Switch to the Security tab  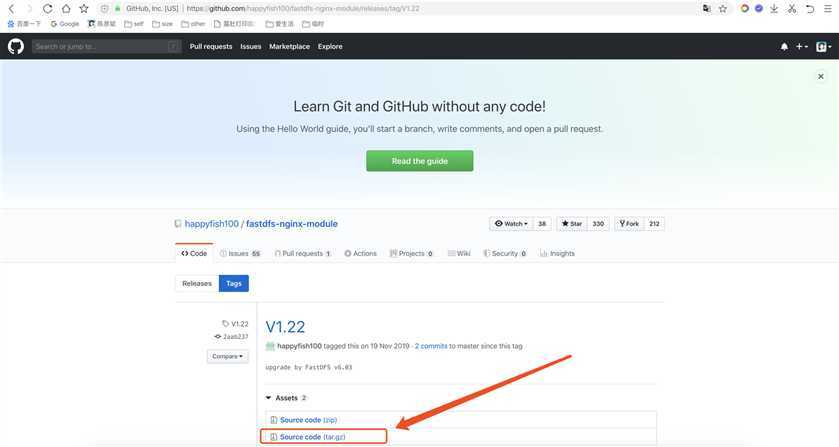pyautogui.click(x=505, y=254)
